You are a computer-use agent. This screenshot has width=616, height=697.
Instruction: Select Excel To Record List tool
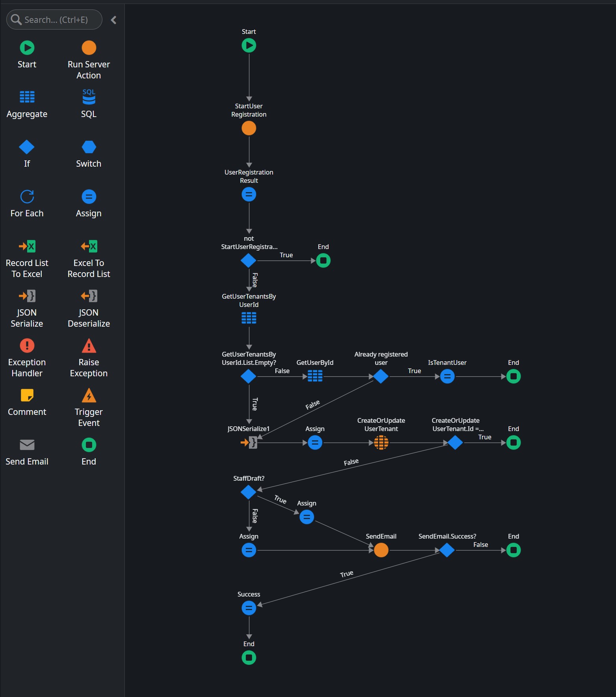(89, 259)
